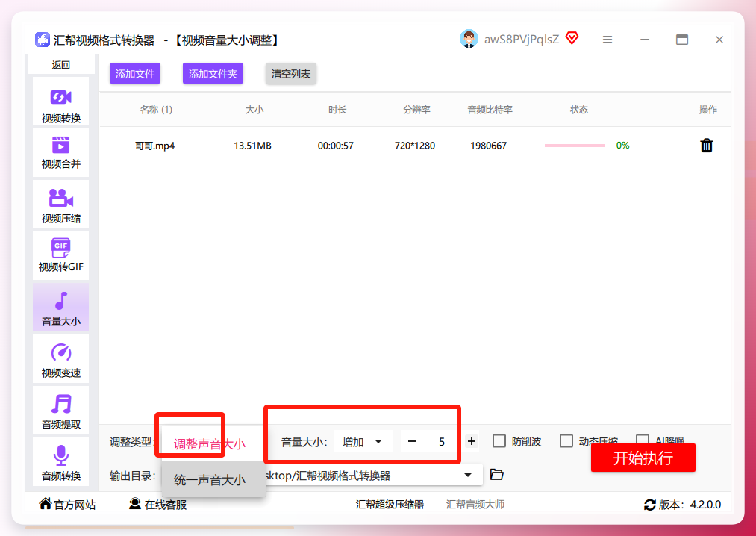Image resolution: width=756 pixels, height=536 pixels.
Task: Click the app logo in title bar
Action: 43,40
